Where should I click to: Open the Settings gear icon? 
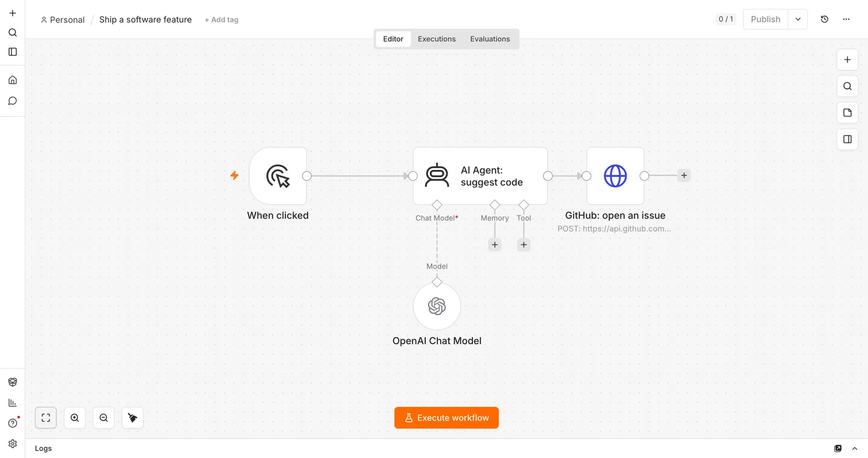12,444
